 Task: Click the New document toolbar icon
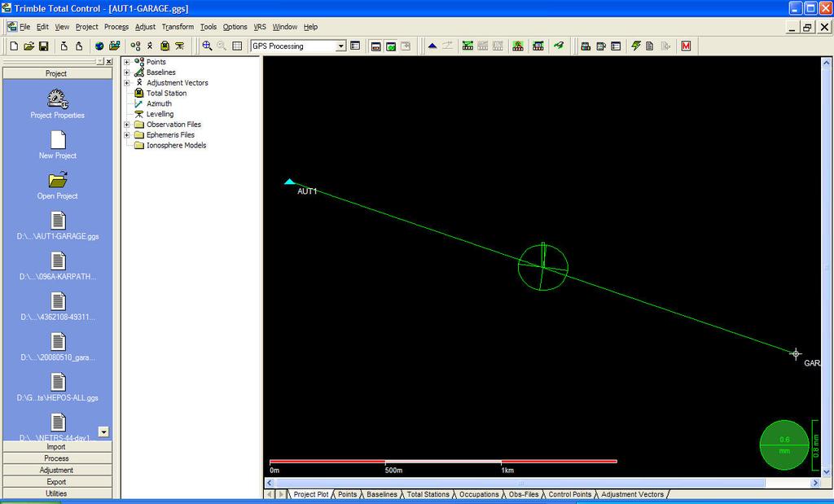(15, 46)
